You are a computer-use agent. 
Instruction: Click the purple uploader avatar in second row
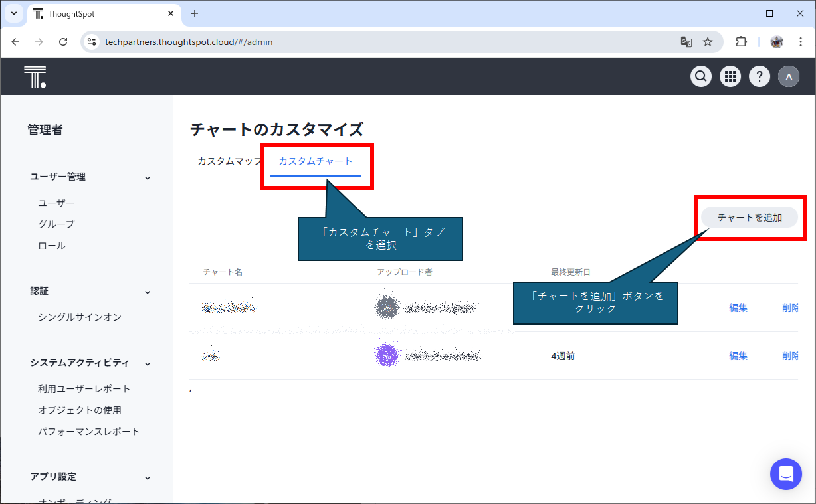coord(387,356)
